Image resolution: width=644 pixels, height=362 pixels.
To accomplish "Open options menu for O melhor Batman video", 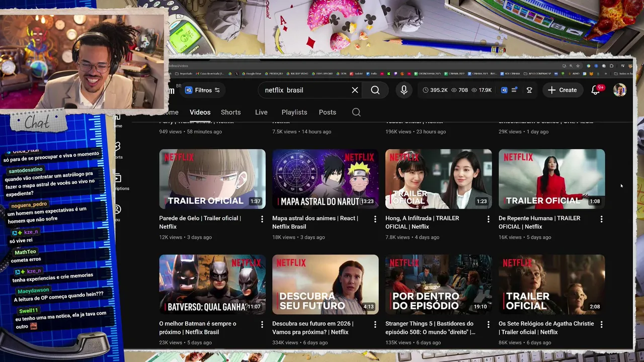I will [x=262, y=325].
